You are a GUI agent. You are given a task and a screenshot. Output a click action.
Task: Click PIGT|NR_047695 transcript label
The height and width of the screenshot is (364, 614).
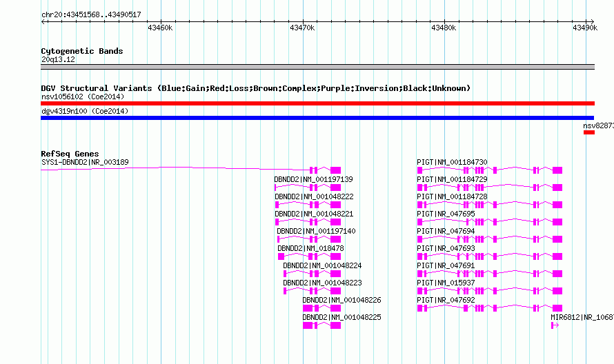click(x=446, y=214)
